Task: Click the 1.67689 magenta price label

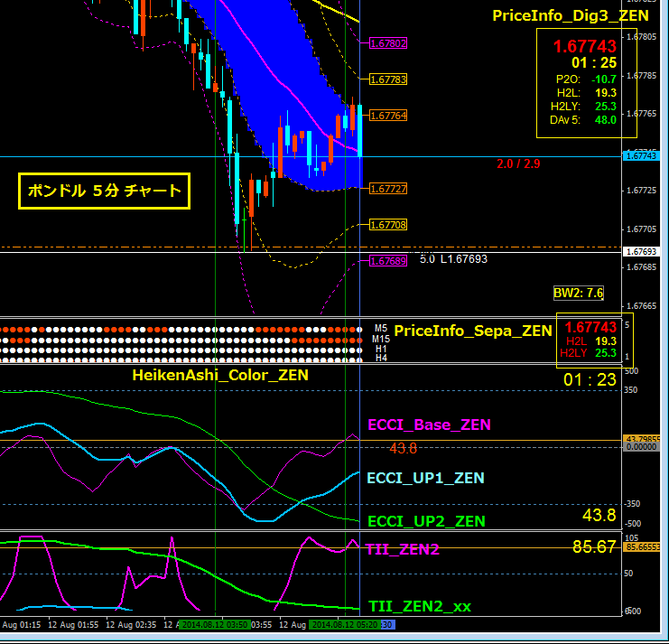Action: pos(388,261)
